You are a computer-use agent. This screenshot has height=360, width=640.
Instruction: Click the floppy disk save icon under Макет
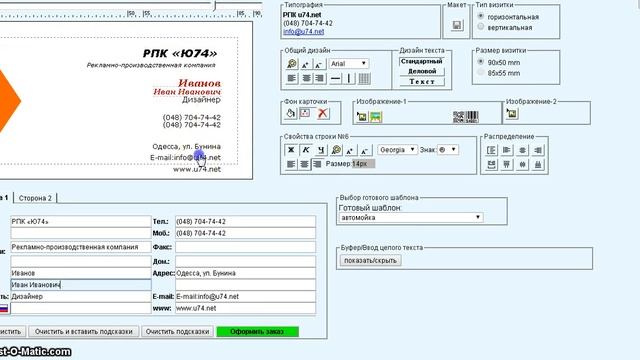coord(457,25)
